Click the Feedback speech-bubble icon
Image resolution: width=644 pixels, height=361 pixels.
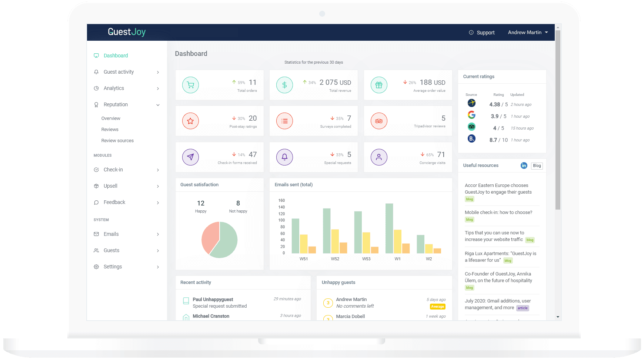(96, 202)
